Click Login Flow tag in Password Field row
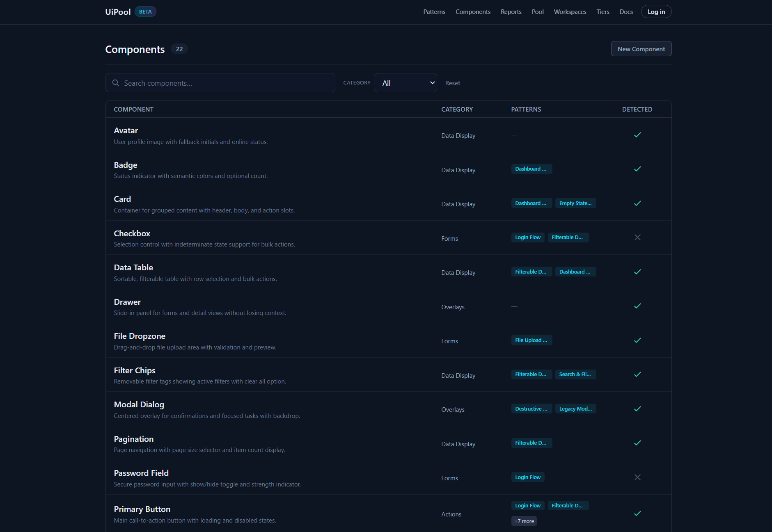Viewport: 772px width, 532px height. 528,477
